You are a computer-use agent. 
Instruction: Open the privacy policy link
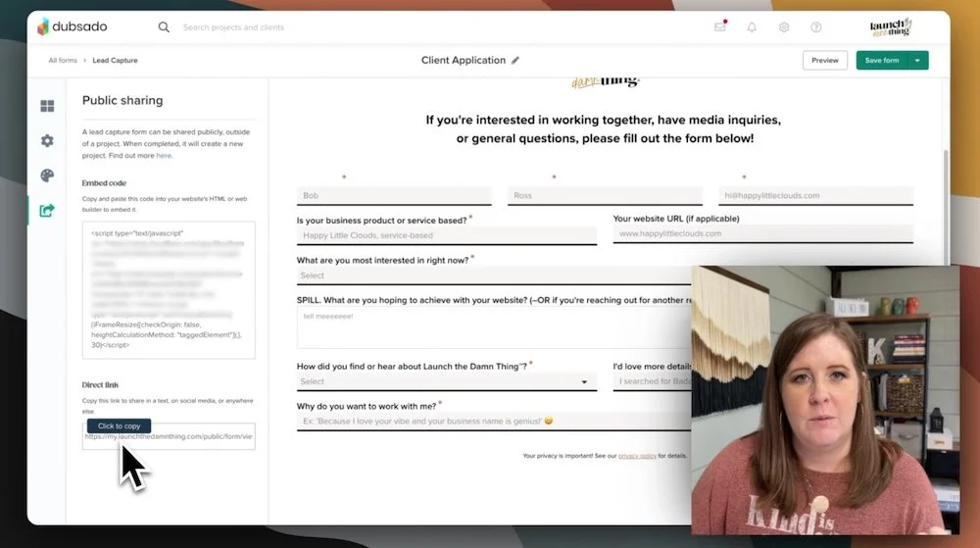(x=637, y=456)
